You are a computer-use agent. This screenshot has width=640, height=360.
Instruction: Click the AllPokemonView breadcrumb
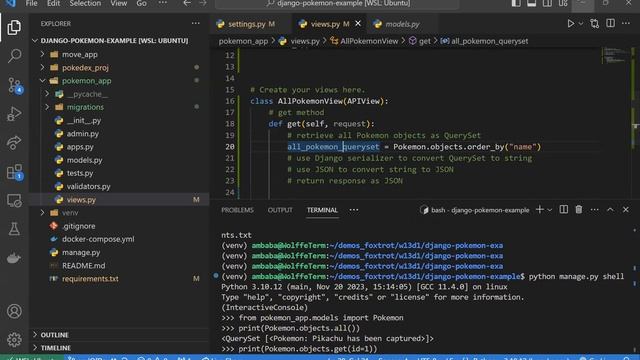coord(369,41)
